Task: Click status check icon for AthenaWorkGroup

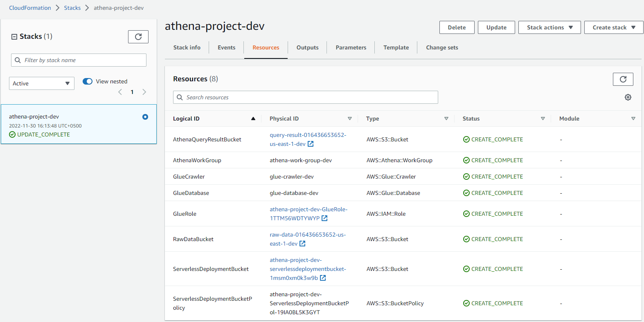Action: (466, 160)
